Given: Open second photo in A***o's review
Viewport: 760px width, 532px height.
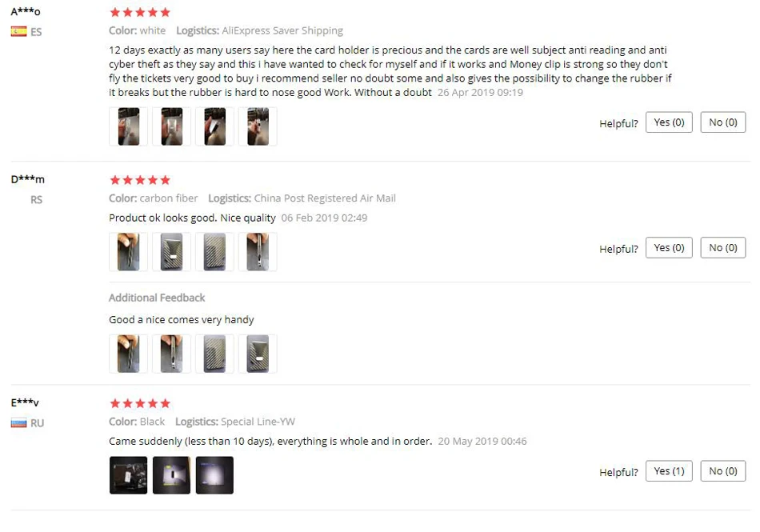Looking at the screenshot, I should tap(171, 126).
